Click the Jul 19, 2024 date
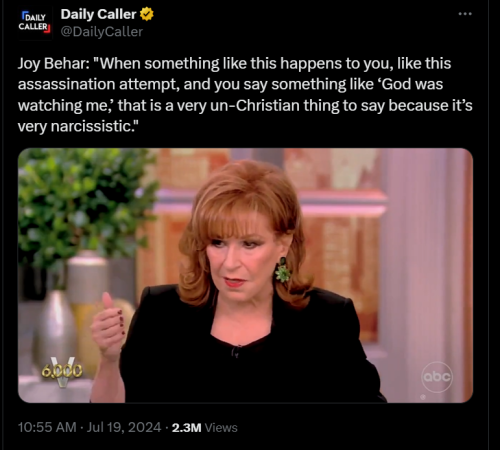The width and height of the screenshot is (500, 450). (124, 427)
